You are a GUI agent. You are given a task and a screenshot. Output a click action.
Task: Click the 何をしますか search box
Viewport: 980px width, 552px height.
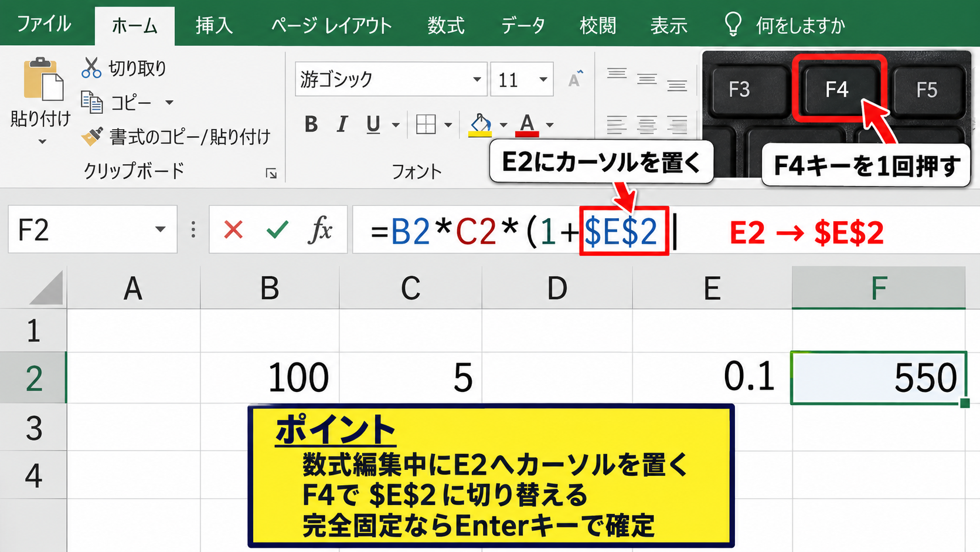[x=801, y=25]
